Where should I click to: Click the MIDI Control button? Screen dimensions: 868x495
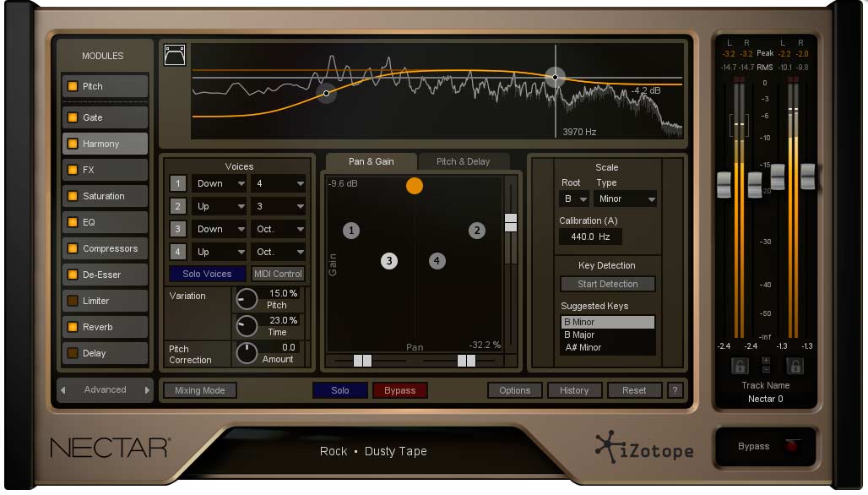coord(278,274)
